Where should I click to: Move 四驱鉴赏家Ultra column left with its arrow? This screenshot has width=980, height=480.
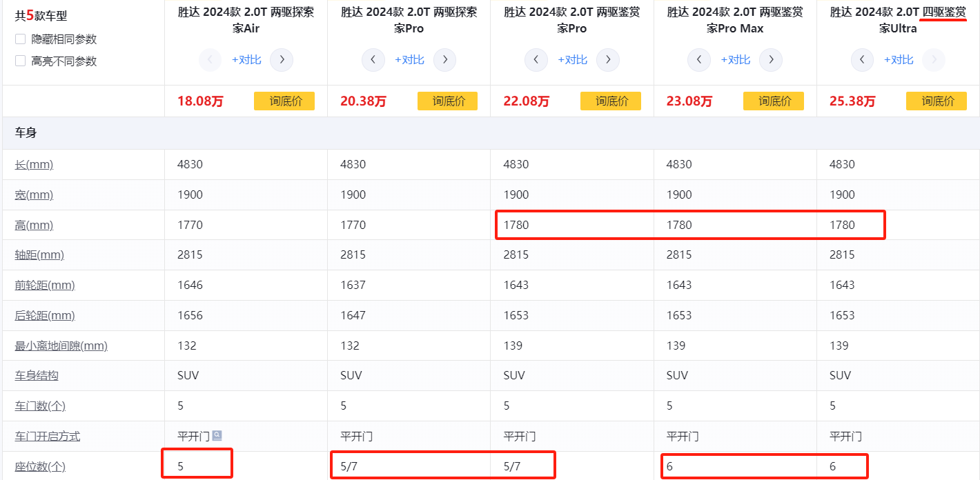click(862, 60)
